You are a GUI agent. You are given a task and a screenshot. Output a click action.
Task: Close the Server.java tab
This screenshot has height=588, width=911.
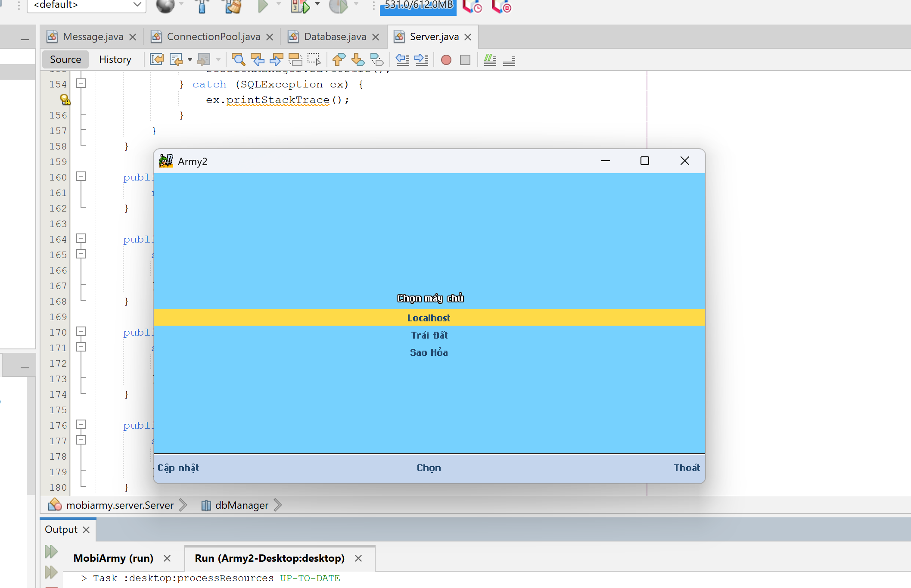coord(468,37)
